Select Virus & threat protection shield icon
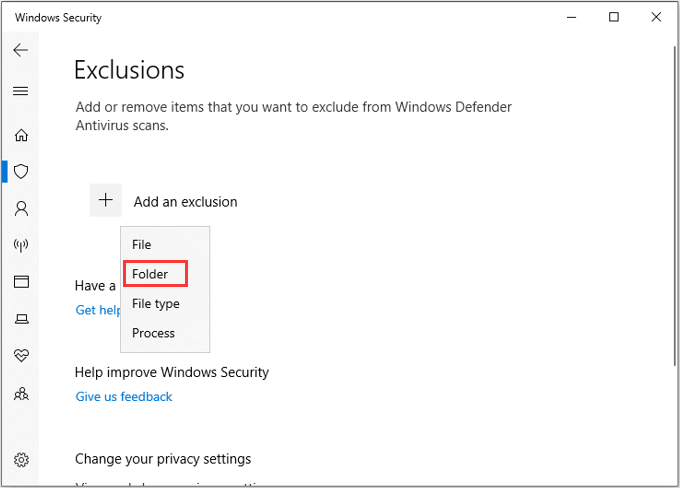Viewport: 680px width, 488px height. tap(21, 171)
